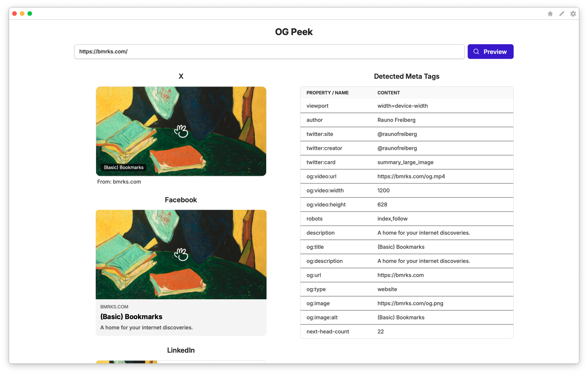588x374 pixels.
Task: Open settings via the gear icon
Action: [573, 14]
